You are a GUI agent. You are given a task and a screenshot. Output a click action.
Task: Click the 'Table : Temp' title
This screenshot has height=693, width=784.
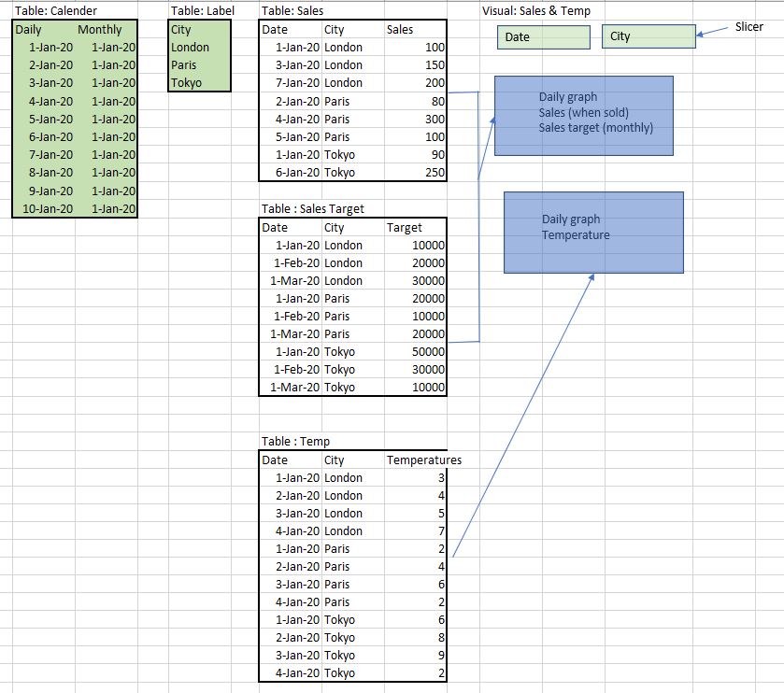tap(295, 441)
